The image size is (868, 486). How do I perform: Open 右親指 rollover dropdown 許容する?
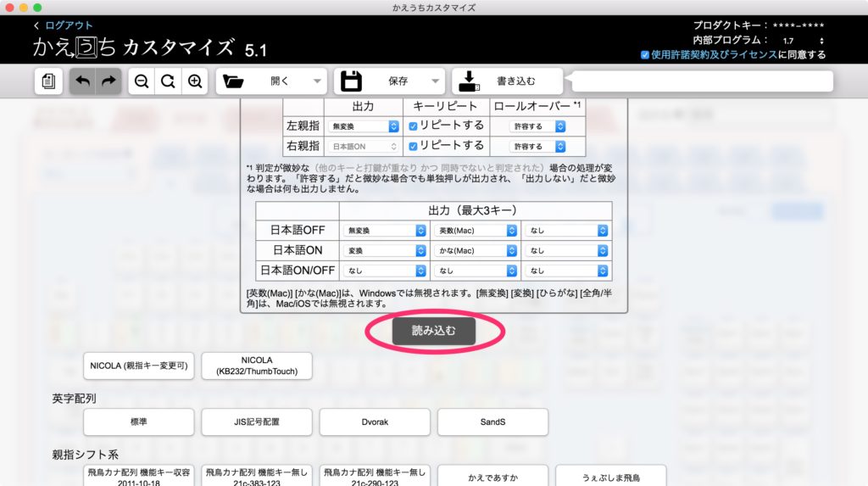point(537,146)
